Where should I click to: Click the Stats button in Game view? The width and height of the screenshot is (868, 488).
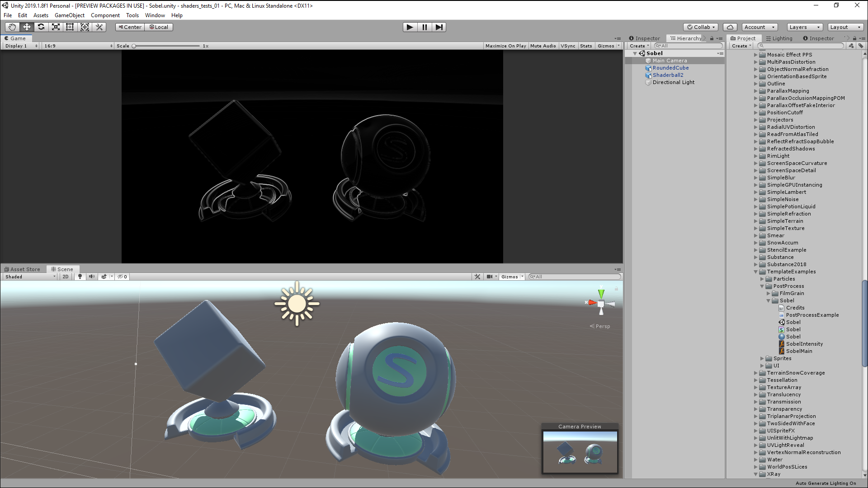point(587,46)
